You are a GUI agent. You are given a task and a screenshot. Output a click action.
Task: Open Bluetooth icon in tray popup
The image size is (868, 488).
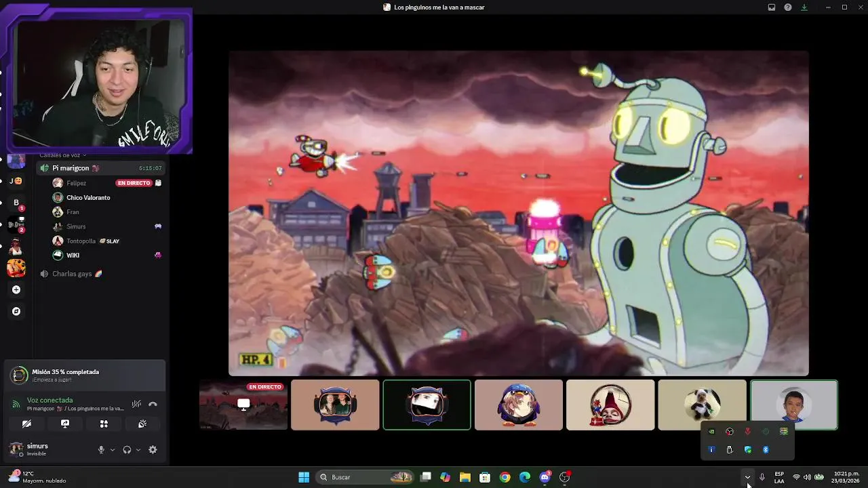tap(766, 449)
